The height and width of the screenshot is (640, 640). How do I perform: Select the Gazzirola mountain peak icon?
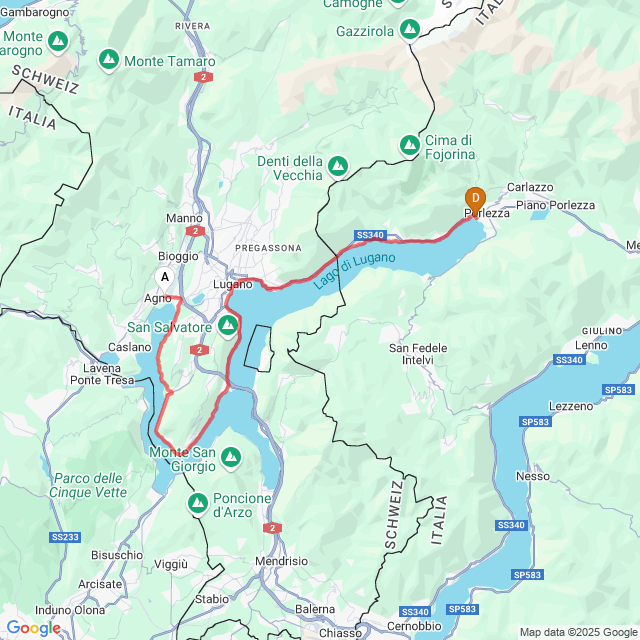410,31
